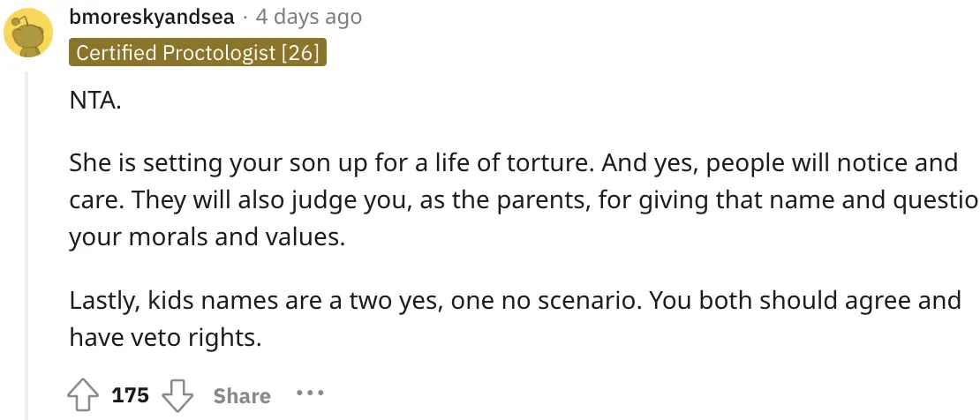Click the line starting 'Lastly, kids names'
The height and width of the screenshot is (420, 980).
pos(515,300)
